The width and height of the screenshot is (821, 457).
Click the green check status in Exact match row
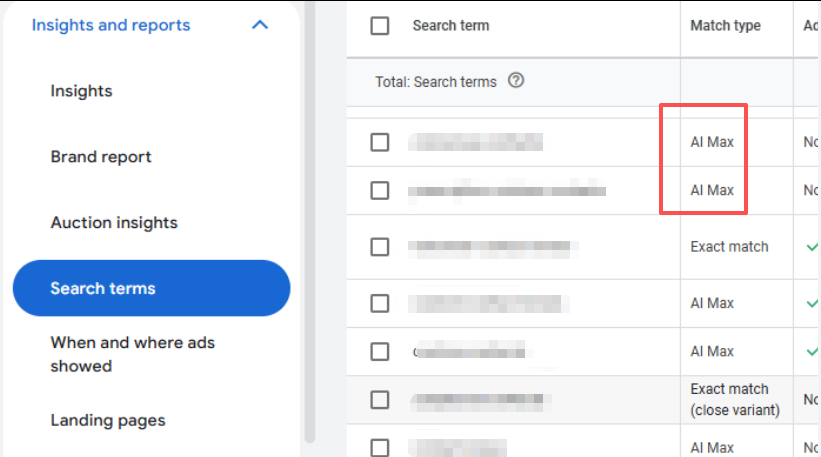pyautogui.click(x=812, y=247)
